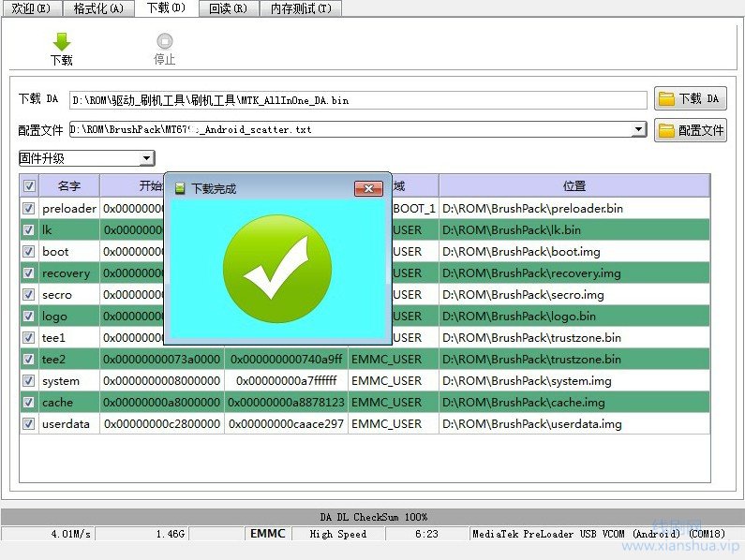This screenshot has height=560, width=745.
Task: Select the system.img location cell
Action: (x=574, y=380)
